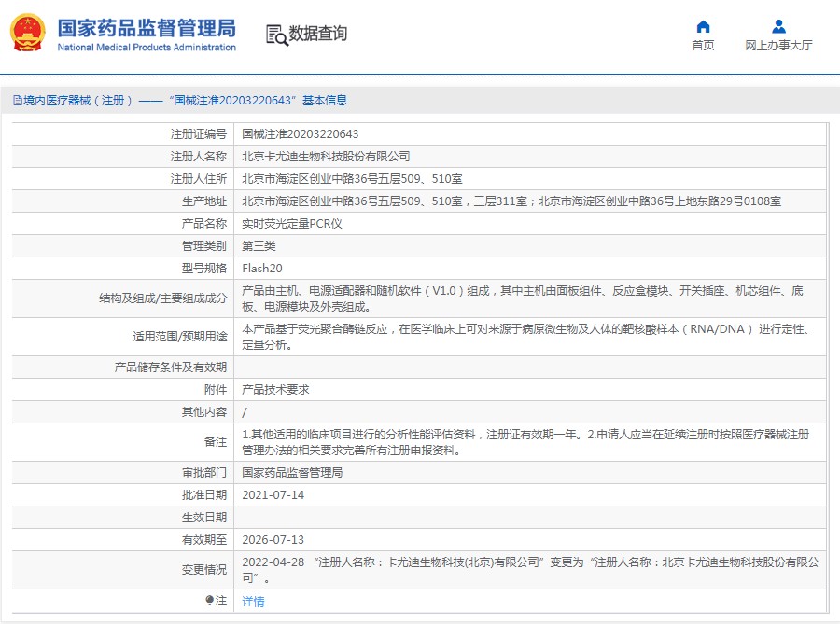Click the home house icon
The image size is (840, 624).
703,26
